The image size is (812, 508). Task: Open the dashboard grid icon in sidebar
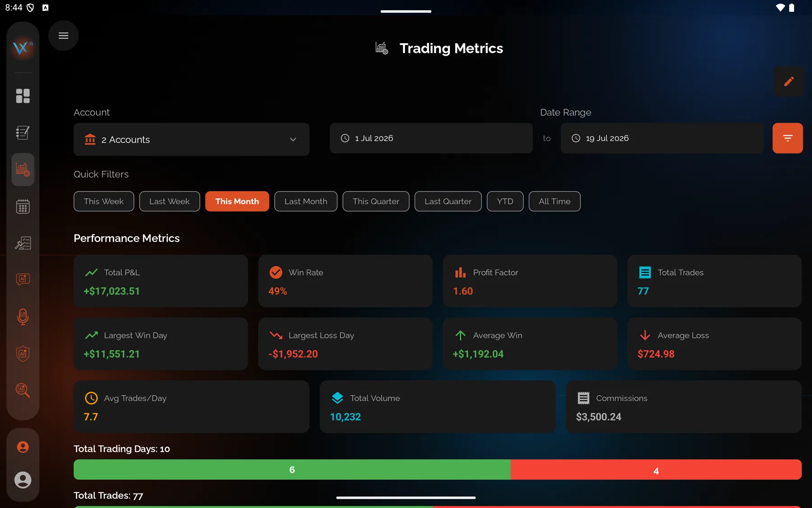click(23, 96)
